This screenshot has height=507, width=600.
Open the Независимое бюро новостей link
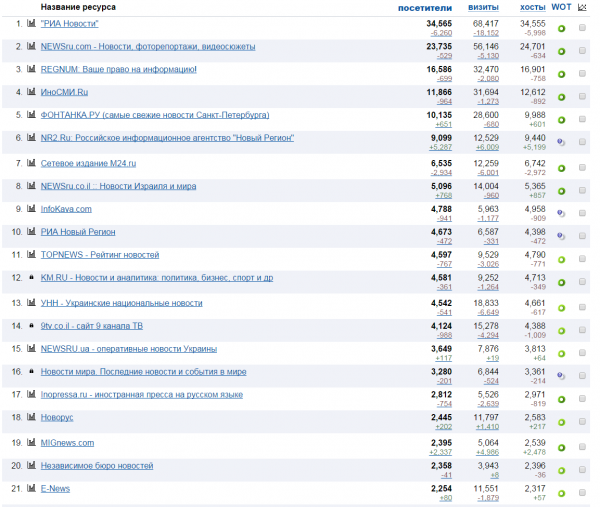coord(96,465)
